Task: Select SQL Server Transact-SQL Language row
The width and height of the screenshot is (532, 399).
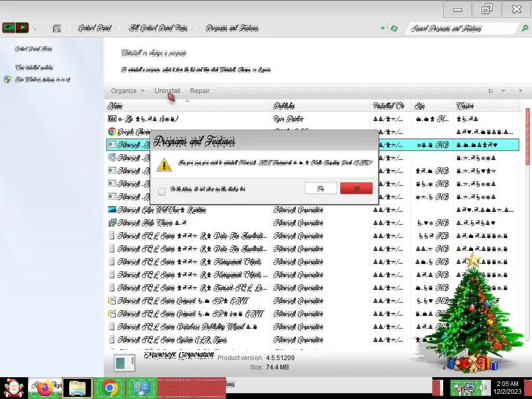Action: point(312,288)
